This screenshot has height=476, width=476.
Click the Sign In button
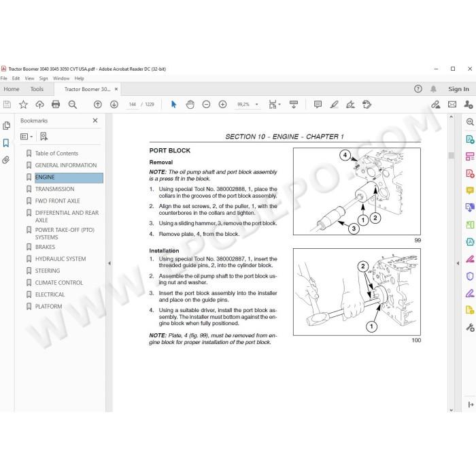click(458, 89)
